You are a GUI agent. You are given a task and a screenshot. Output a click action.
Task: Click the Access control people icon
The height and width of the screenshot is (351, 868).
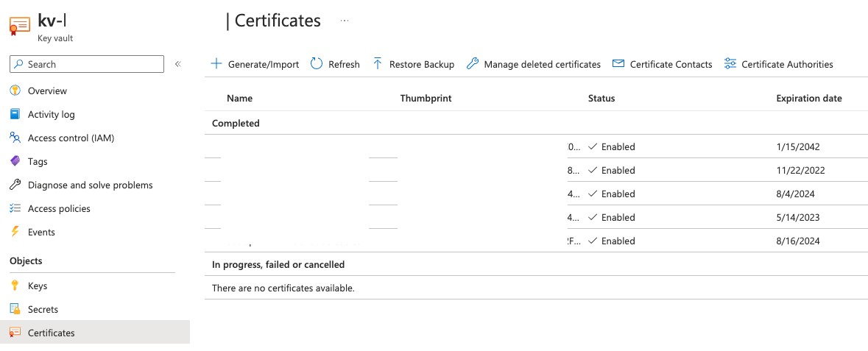coord(15,138)
